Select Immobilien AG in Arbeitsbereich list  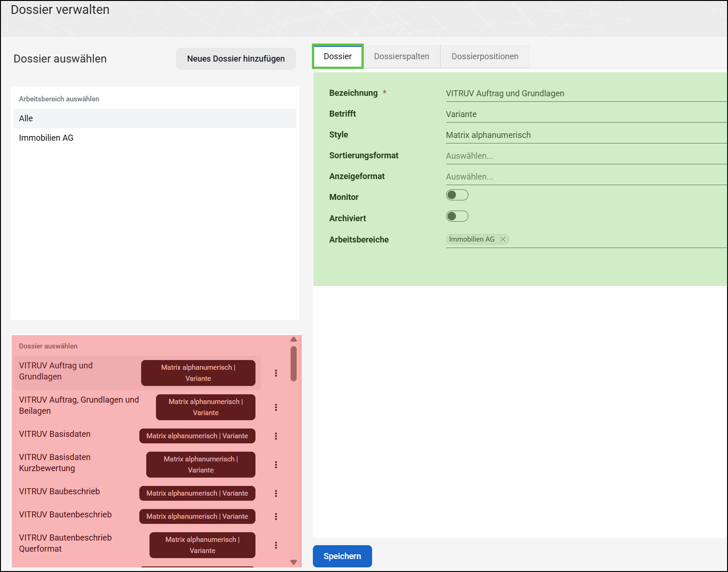[x=155, y=138]
